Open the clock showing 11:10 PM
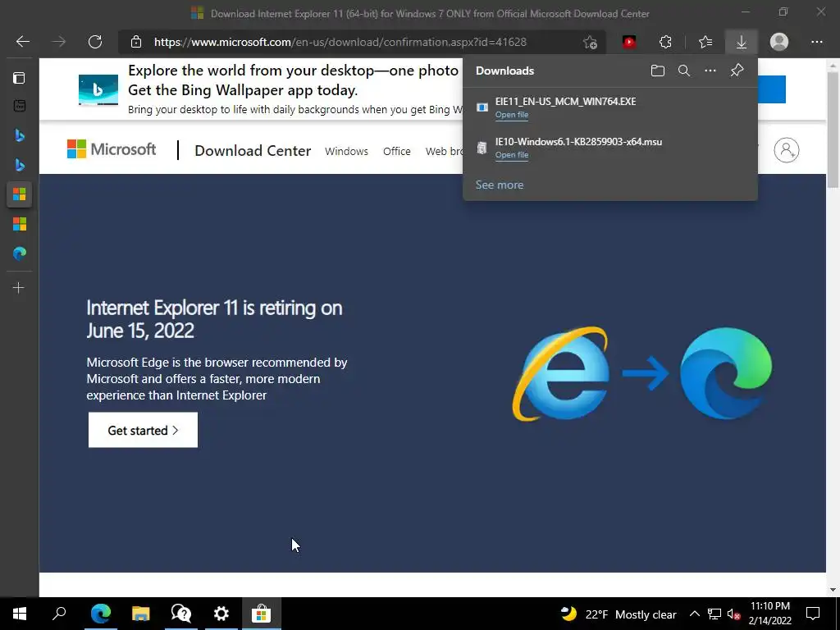The image size is (840, 630). pyautogui.click(x=769, y=614)
